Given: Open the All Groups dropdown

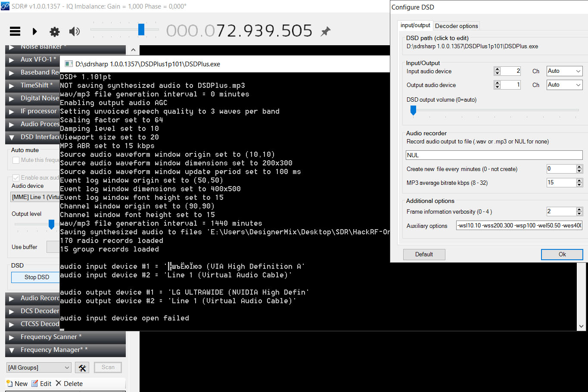Looking at the screenshot, I should [x=39, y=367].
